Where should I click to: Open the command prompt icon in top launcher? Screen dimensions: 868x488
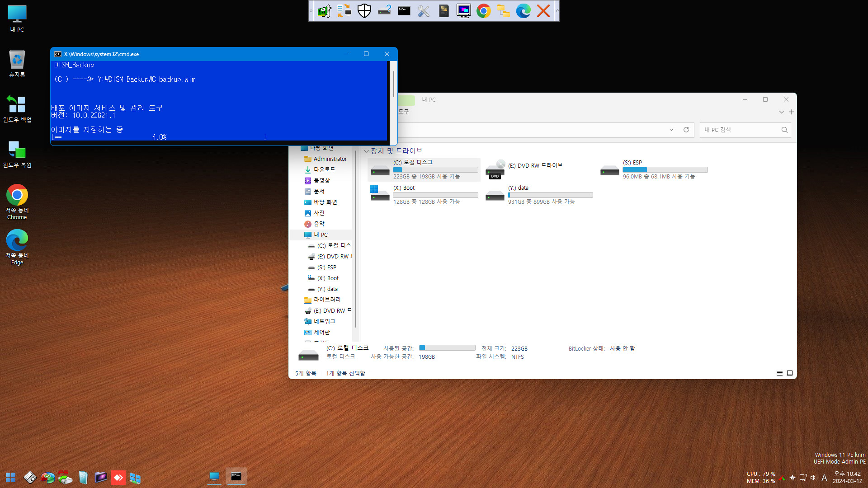pos(404,11)
